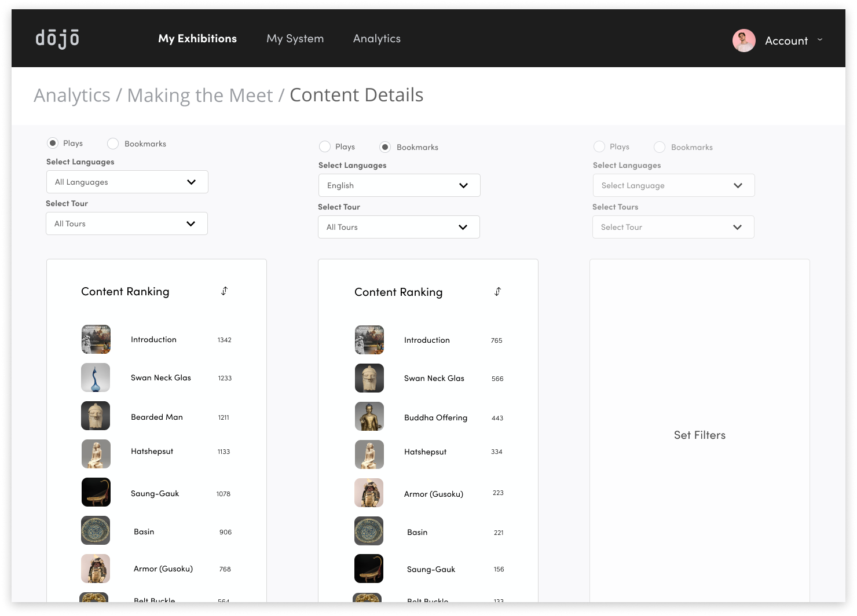Click Swan Neck Glas thumbnail, first ranking
The width and height of the screenshot is (857, 616).
96,377
